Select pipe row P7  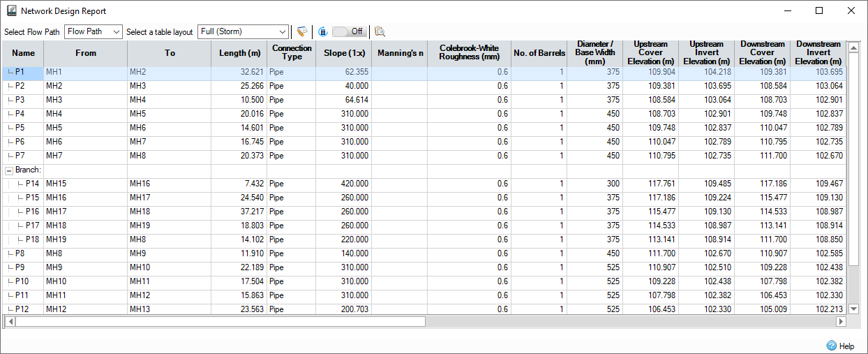click(x=424, y=156)
